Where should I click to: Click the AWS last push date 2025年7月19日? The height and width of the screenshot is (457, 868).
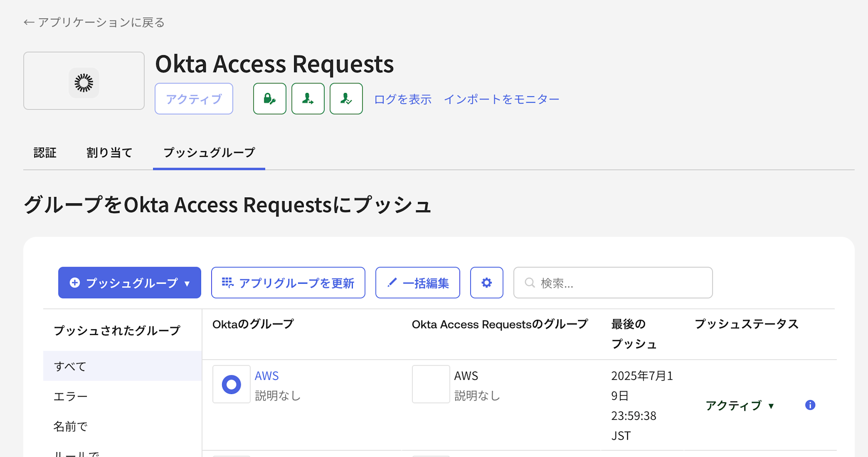tap(642, 385)
